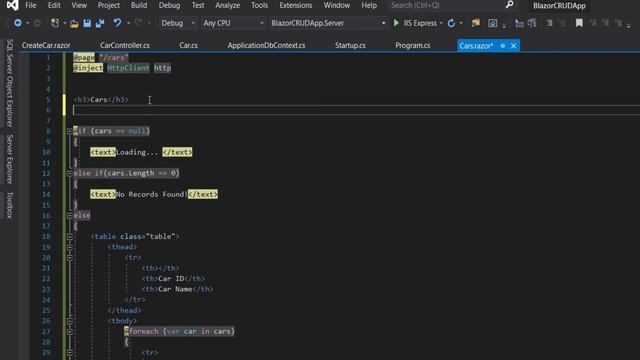
Task: Open the Project menu
Action: coord(109,5)
